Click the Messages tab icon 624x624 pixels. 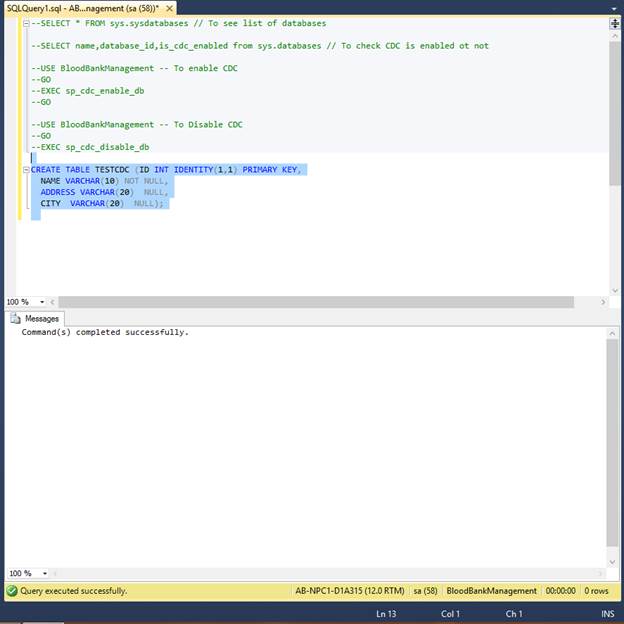coord(16,319)
